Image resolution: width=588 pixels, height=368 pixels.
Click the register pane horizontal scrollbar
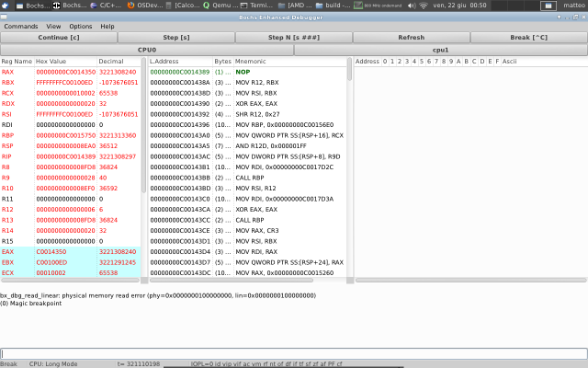coord(70,280)
